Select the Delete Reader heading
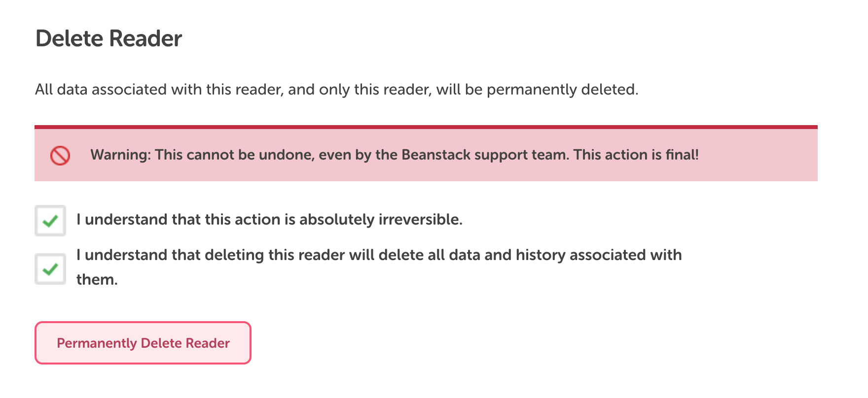Viewport: 868px width, 398px height. pyautogui.click(x=108, y=38)
